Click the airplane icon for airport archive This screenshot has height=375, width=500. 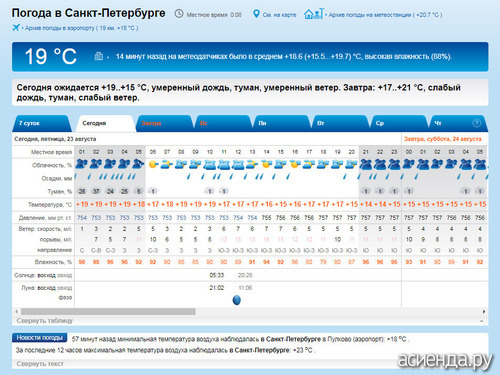pos(16,28)
